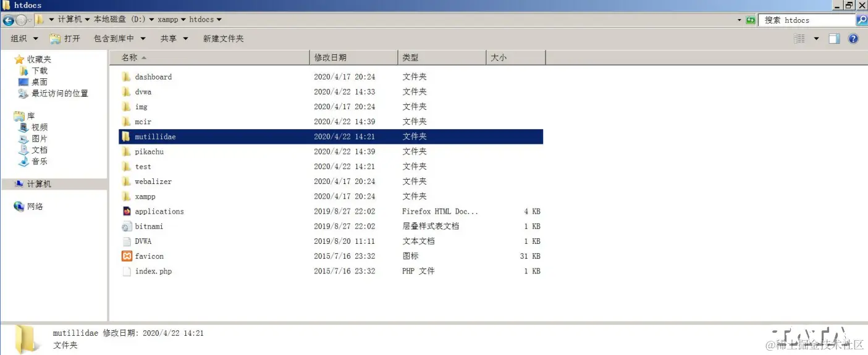This screenshot has width=868, height=355.
Task: Sort by Name (名称) column header
Action: tap(209, 57)
